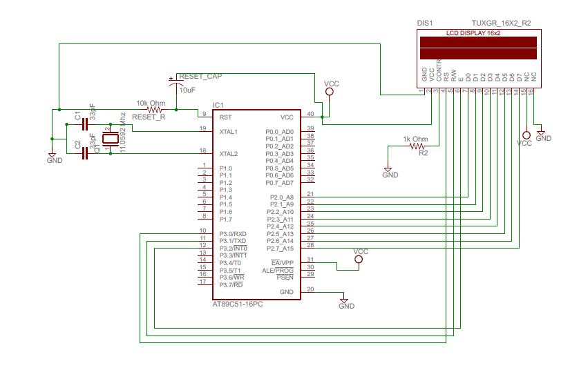Select the P1.7 pin label

click(x=226, y=220)
